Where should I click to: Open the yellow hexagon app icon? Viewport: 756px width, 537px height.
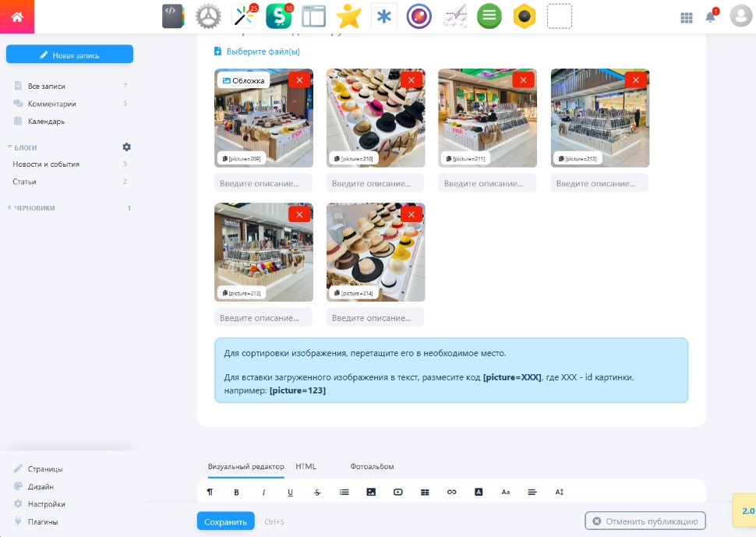(x=525, y=16)
